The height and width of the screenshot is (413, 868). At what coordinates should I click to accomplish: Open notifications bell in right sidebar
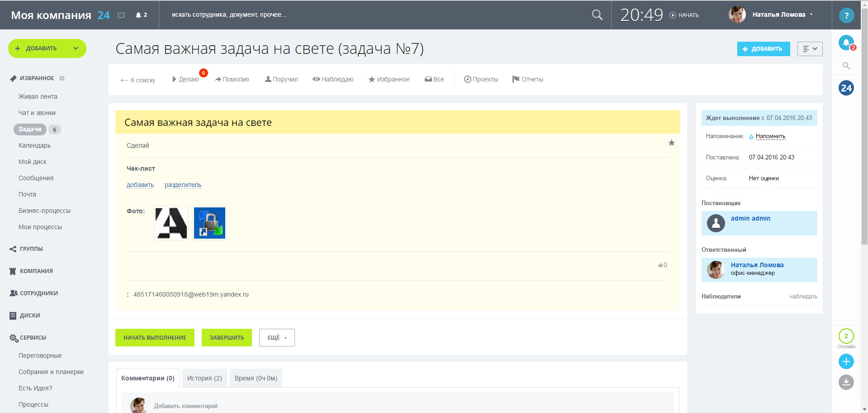click(846, 43)
